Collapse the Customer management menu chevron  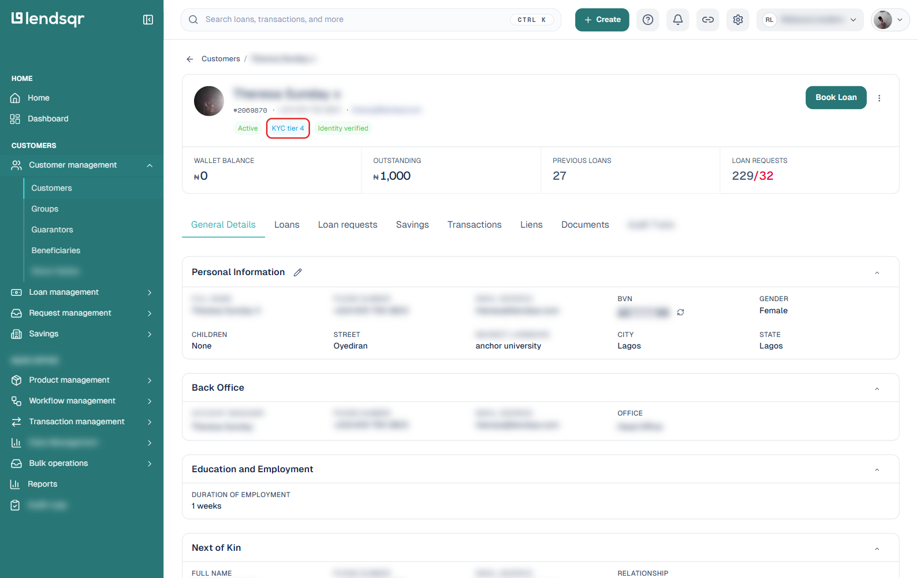point(150,165)
